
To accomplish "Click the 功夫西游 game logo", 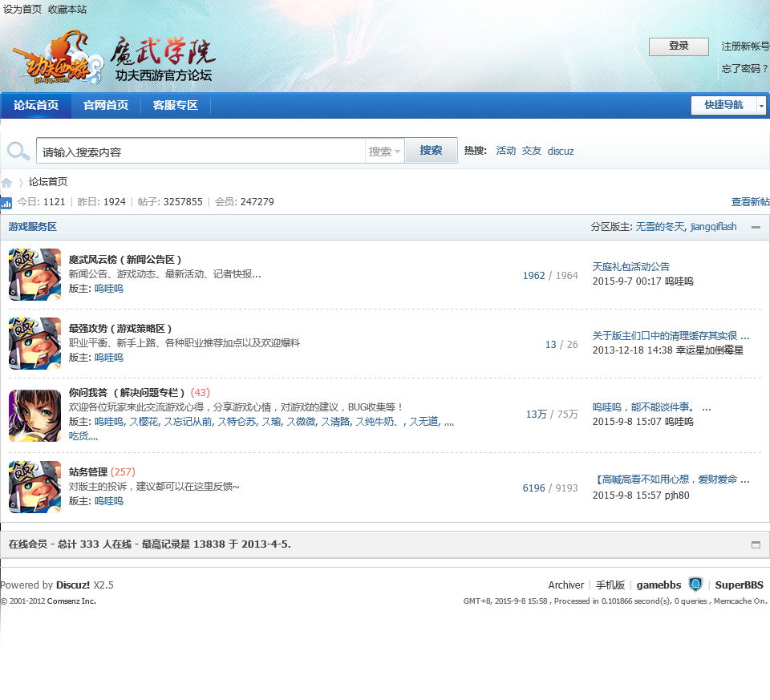I will point(58,58).
